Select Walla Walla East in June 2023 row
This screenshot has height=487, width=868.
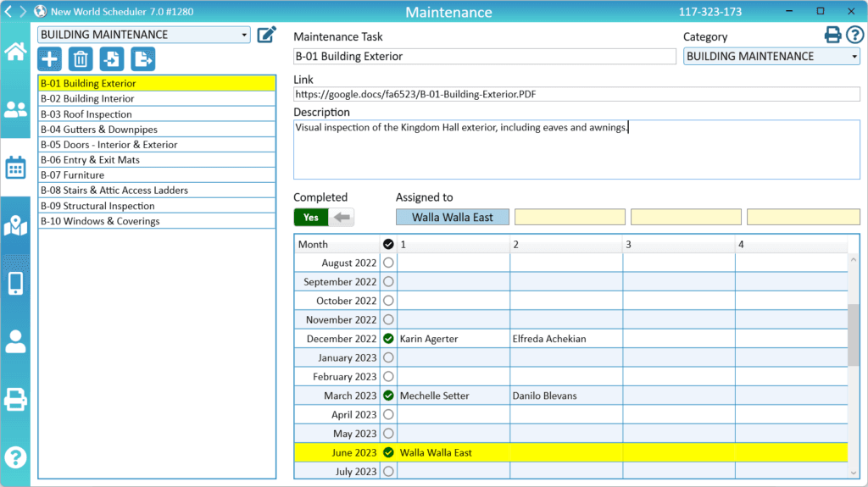(453, 452)
